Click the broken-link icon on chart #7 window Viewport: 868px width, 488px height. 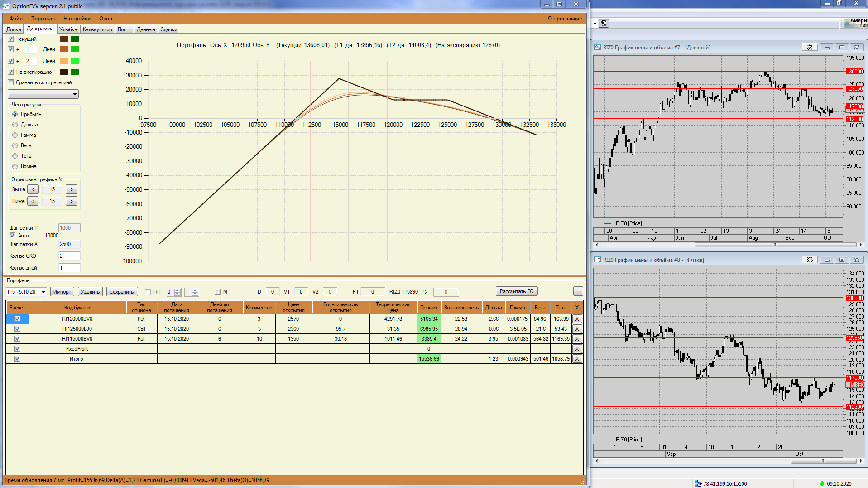coord(810,47)
